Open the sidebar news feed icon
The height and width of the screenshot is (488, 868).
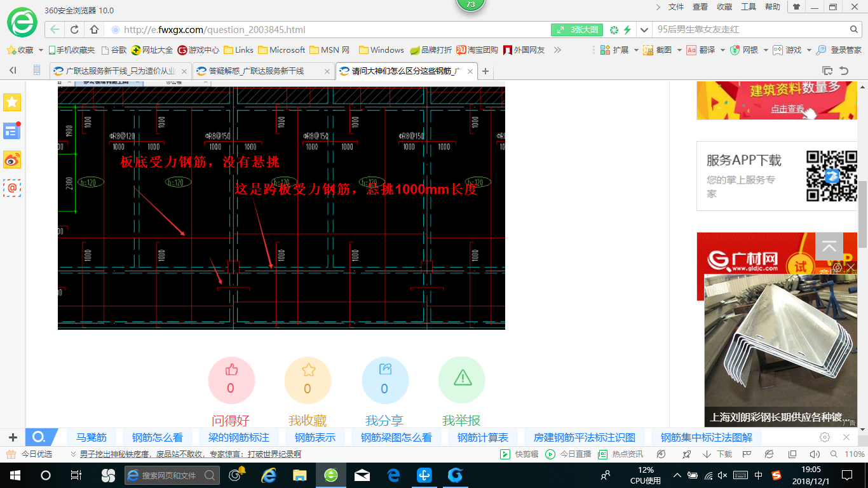point(12,131)
